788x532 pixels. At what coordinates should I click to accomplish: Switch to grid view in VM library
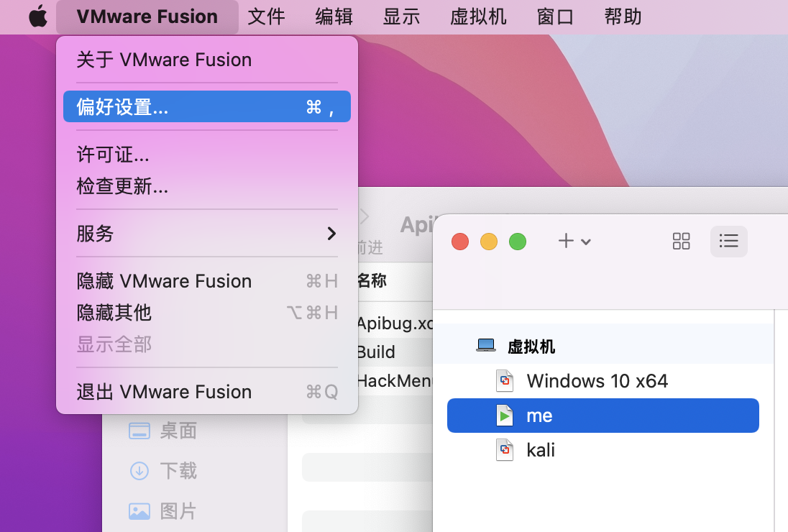click(x=681, y=242)
